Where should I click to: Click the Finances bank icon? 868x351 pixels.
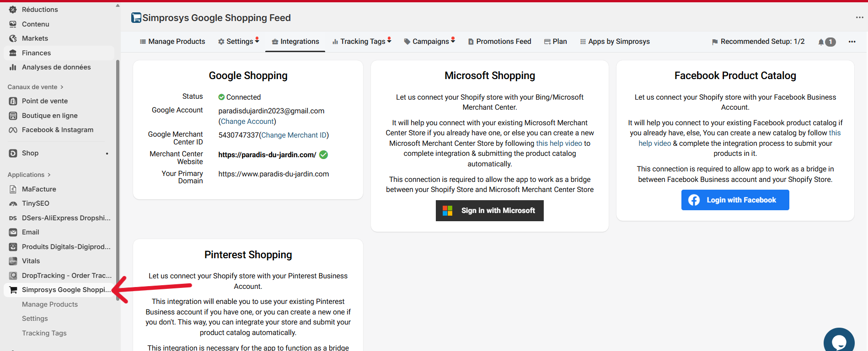point(13,53)
